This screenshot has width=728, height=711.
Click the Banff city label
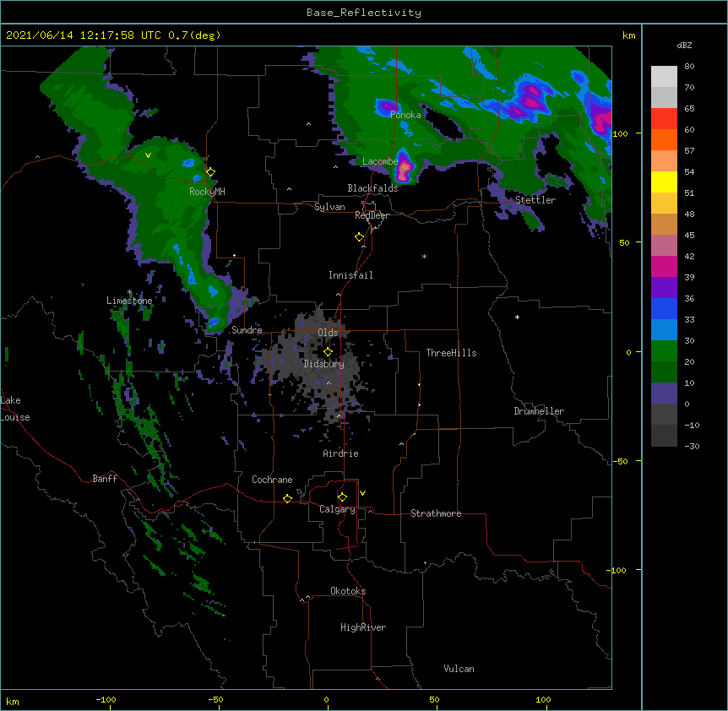click(x=105, y=479)
